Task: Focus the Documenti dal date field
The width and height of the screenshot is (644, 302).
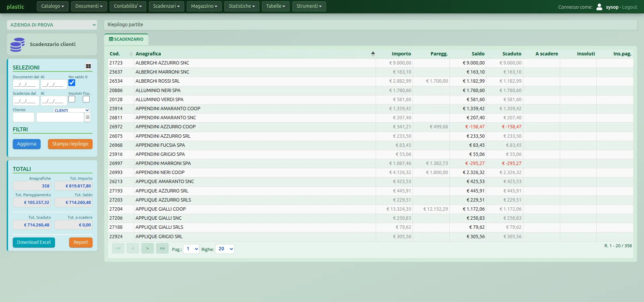Action: tap(26, 84)
